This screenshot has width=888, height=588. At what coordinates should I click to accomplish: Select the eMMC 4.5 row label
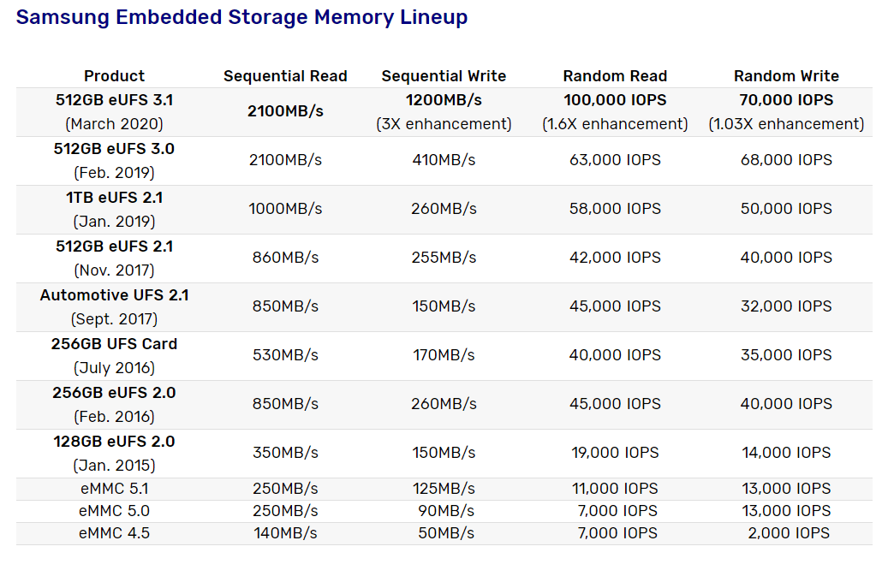[115, 533]
